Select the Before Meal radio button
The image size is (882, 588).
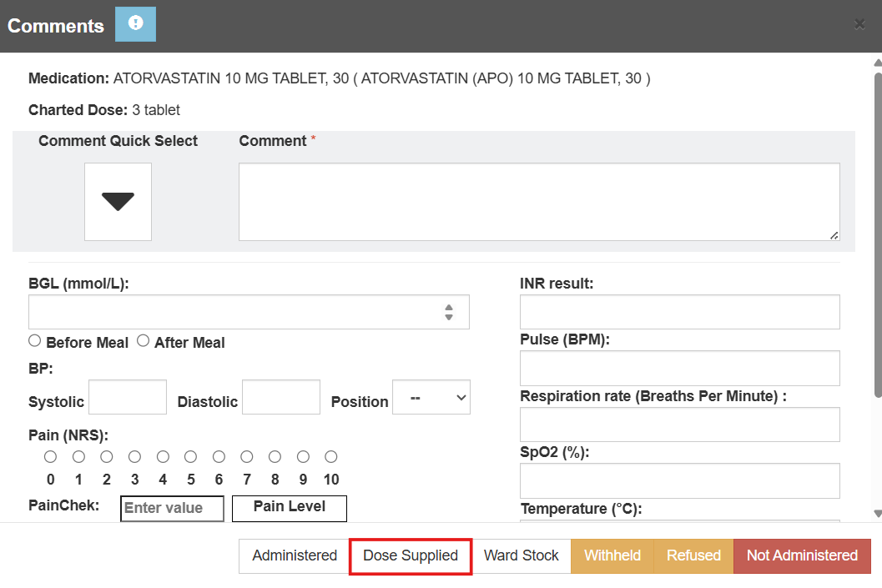[35, 340]
